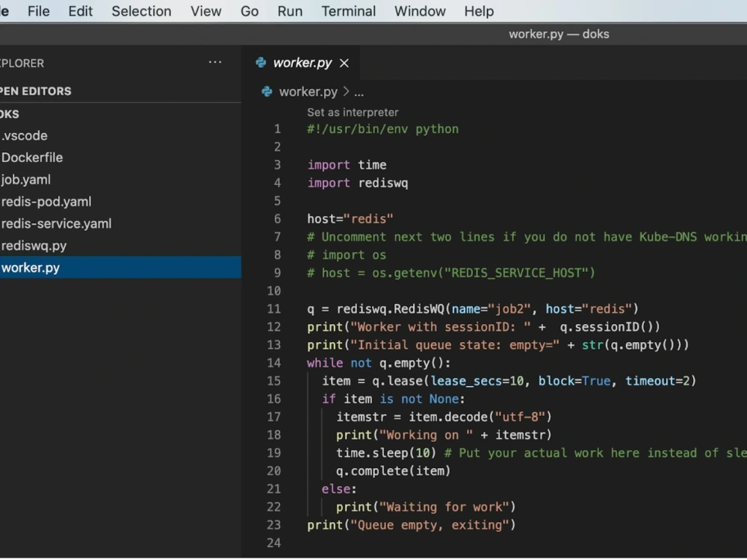Close the worker.py tab

(x=344, y=63)
